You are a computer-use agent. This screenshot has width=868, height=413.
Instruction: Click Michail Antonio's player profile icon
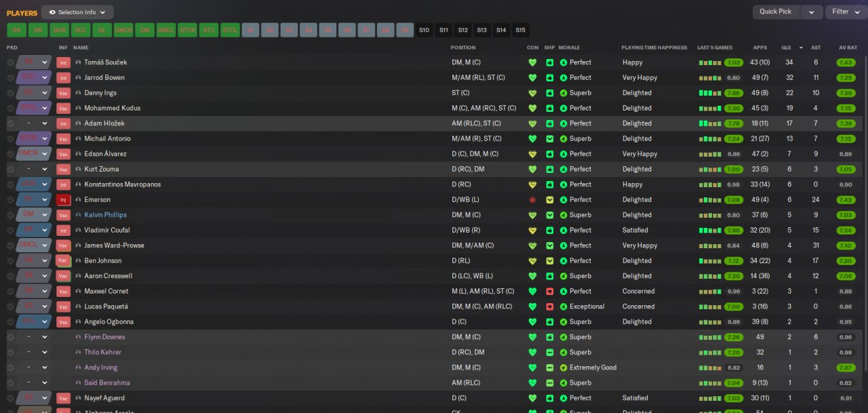78,139
